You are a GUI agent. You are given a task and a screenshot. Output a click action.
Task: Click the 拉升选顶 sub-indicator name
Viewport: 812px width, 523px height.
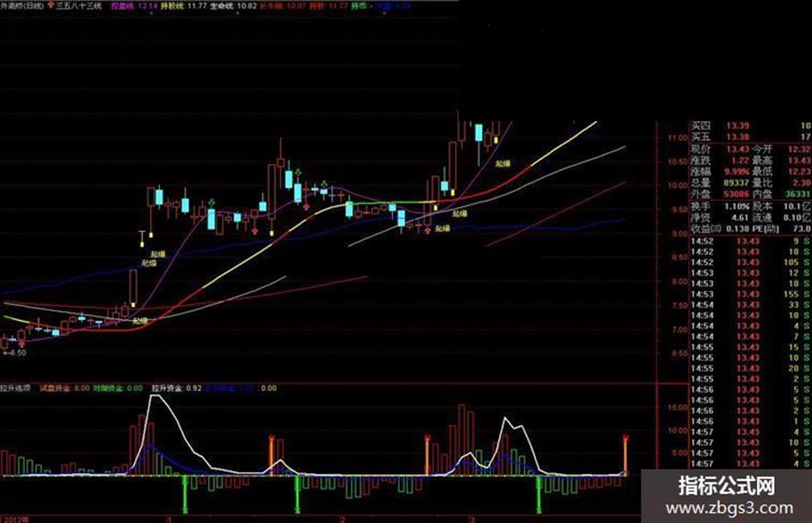(x=15, y=388)
